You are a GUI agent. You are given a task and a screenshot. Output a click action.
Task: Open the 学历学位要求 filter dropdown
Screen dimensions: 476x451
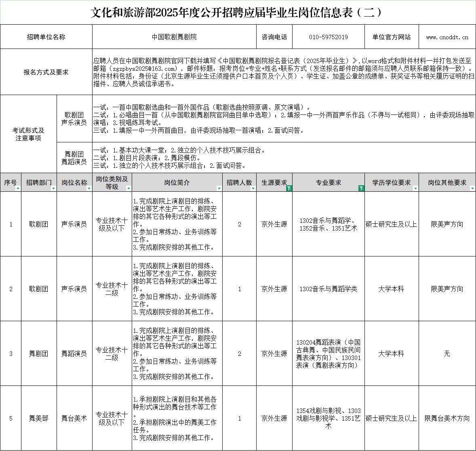tap(415, 188)
